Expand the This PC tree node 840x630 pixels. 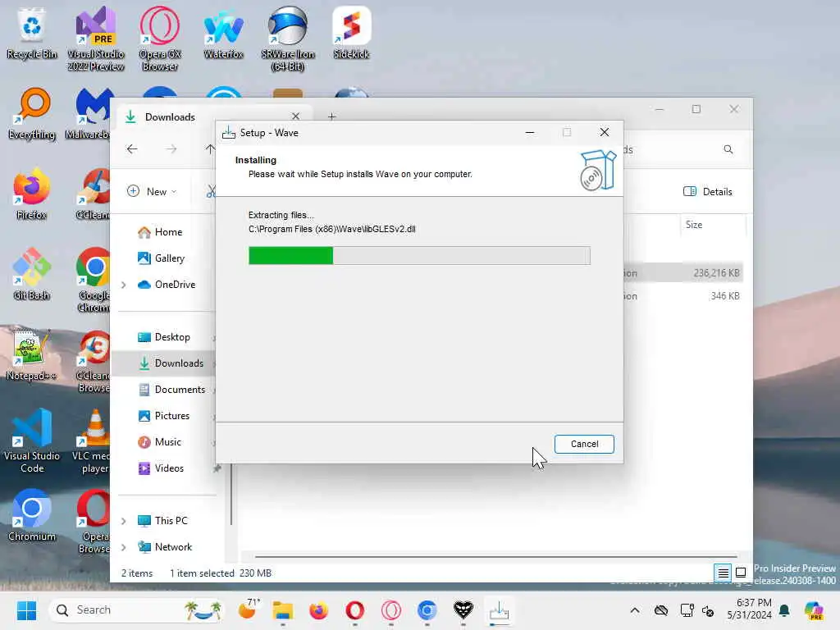124,521
